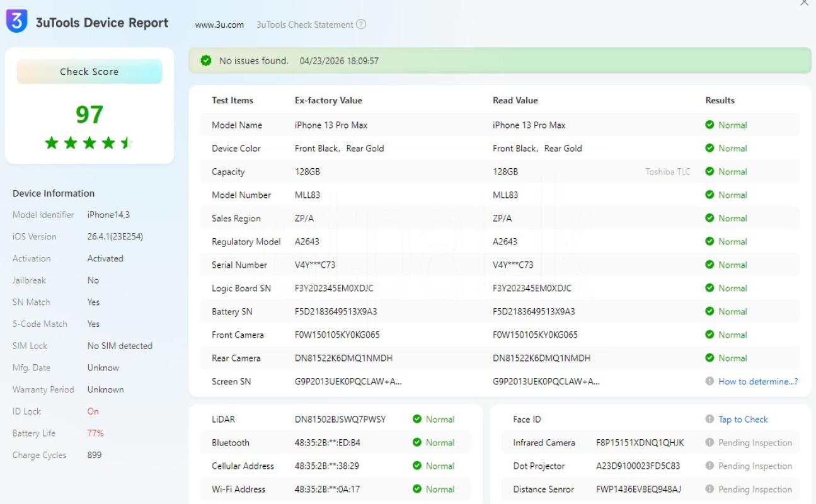Click the Pending Inspection icon for Dot Projector
The image size is (816, 504).
[x=710, y=466]
